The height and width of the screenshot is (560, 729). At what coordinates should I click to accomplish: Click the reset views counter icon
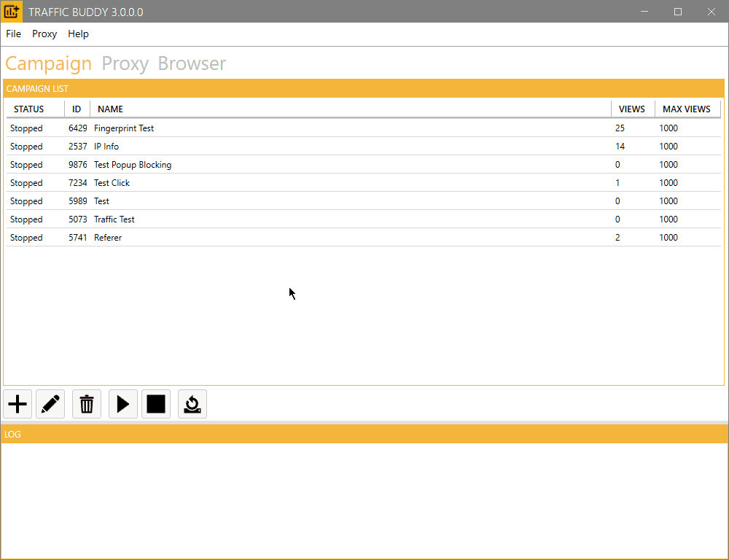pos(192,404)
